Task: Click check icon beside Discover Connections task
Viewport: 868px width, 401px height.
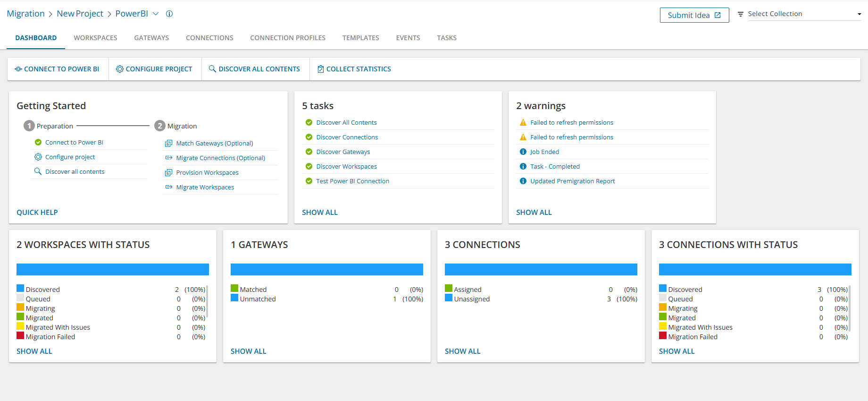Action: pos(309,137)
